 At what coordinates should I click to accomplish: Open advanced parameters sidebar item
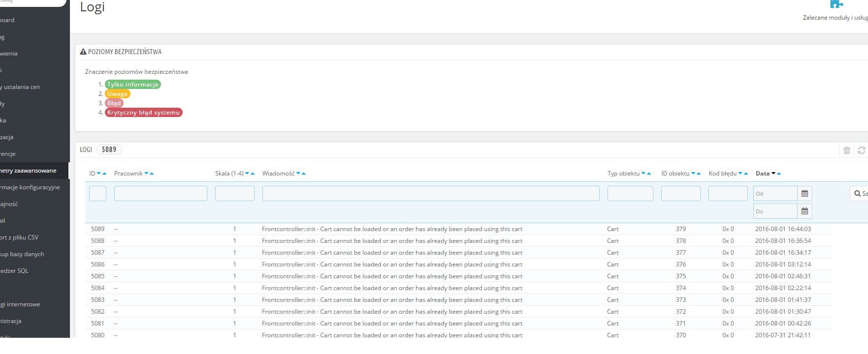(x=34, y=171)
